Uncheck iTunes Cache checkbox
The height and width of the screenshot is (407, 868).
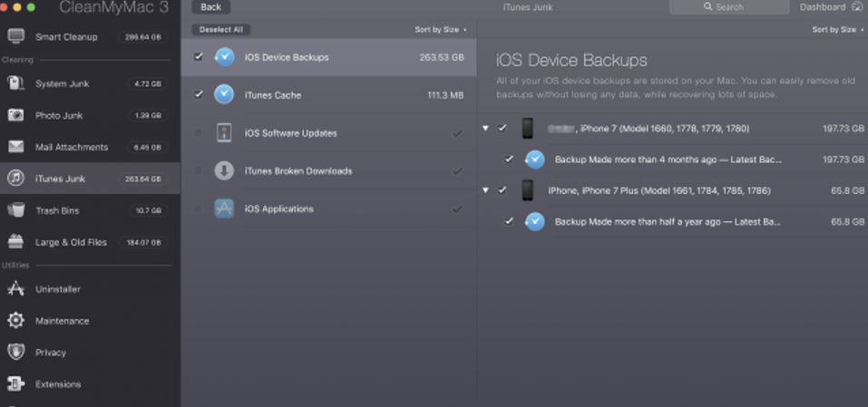coord(198,94)
